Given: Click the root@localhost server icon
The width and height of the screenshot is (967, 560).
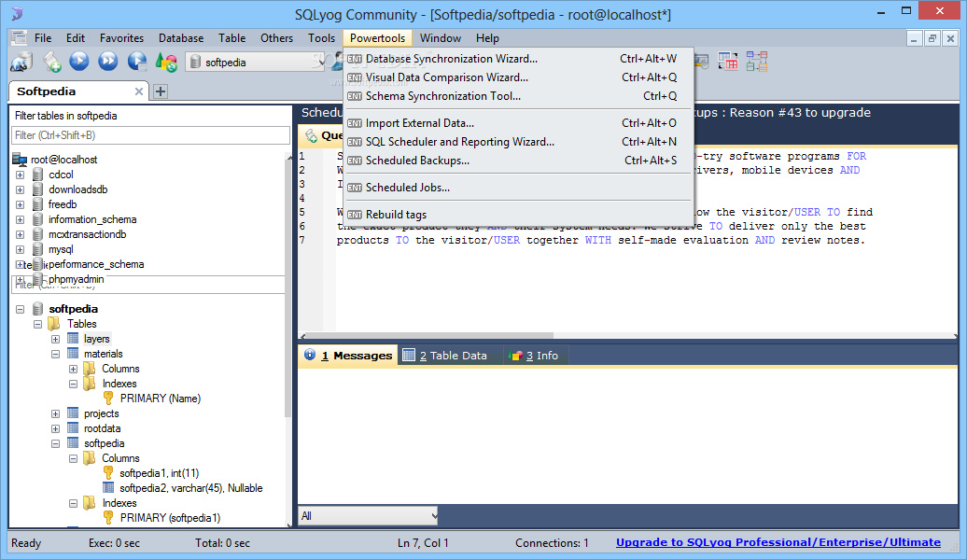Looking at the screenshot, I should [20, 159].
